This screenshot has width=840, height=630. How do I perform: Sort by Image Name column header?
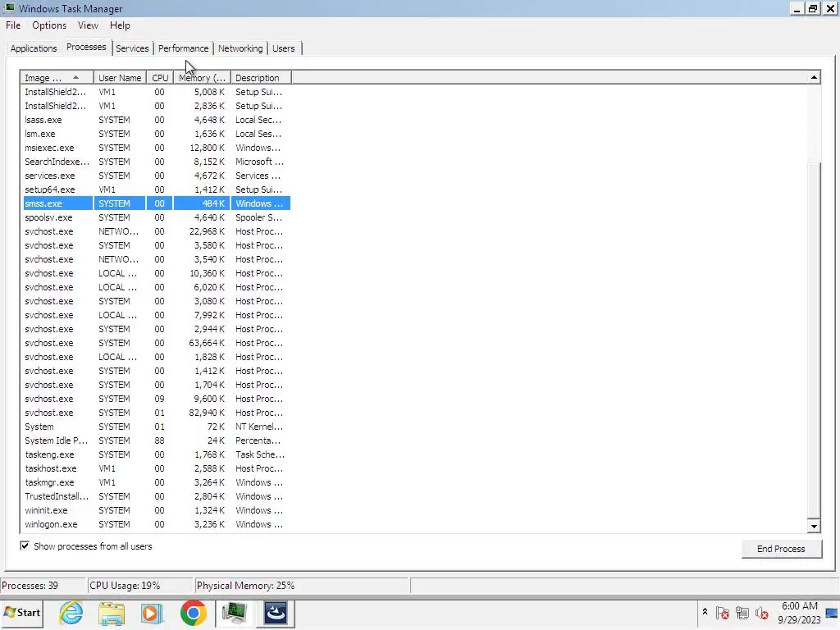pos(57,78)
